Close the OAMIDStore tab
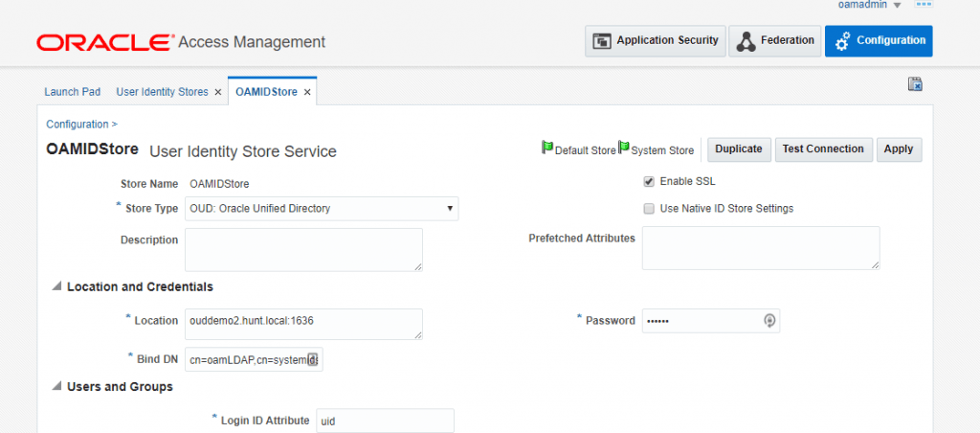The height and width of the screenshot is (433, 980). point(307,92)
